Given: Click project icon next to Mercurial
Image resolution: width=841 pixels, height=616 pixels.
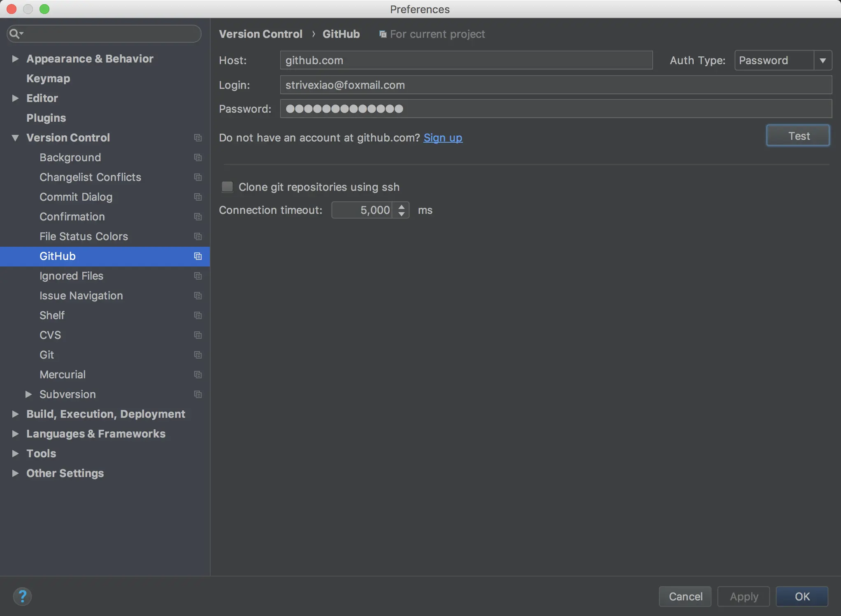Looking at the screenshot, I should (198, 375).
